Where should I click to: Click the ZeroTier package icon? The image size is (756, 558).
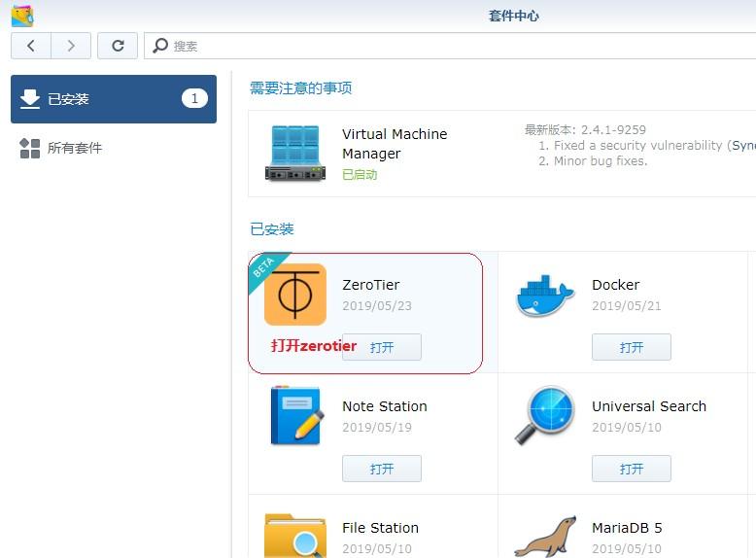point(295,295)
